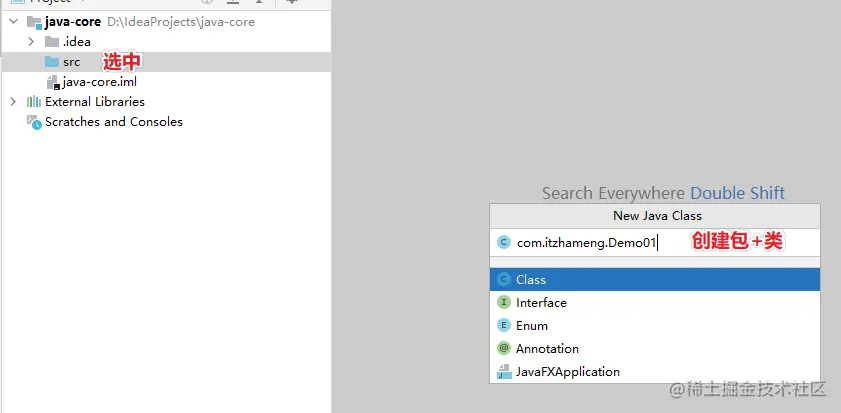Click the .idea folder icon

coord(52,42)
